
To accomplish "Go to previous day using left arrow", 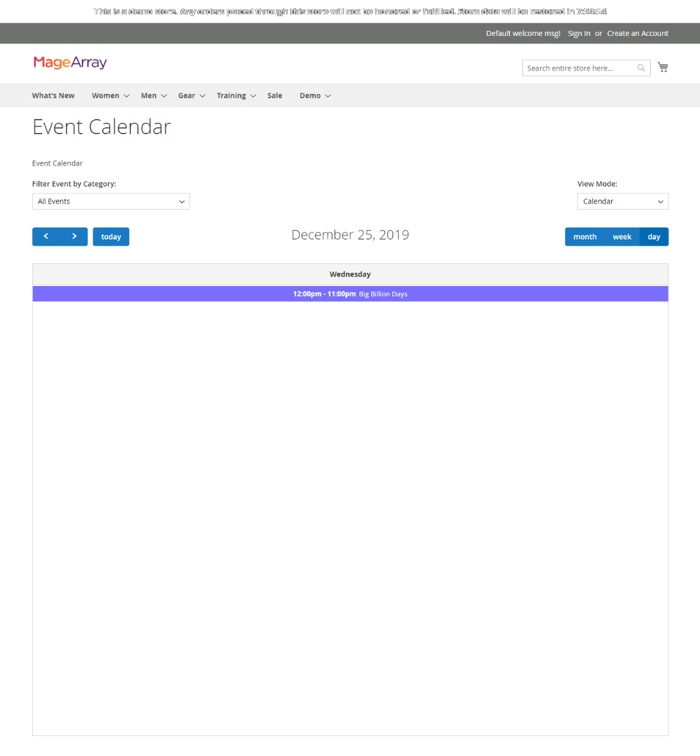I will [45, 236].
